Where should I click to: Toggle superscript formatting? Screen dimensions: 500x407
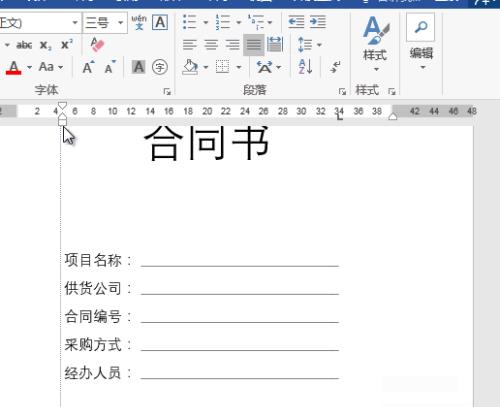(x=67, y=45)
